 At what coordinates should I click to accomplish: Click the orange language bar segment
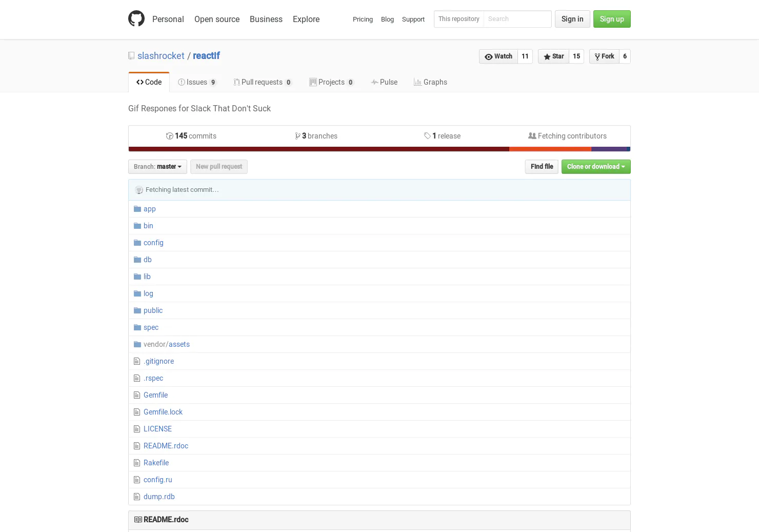(550, 149)
